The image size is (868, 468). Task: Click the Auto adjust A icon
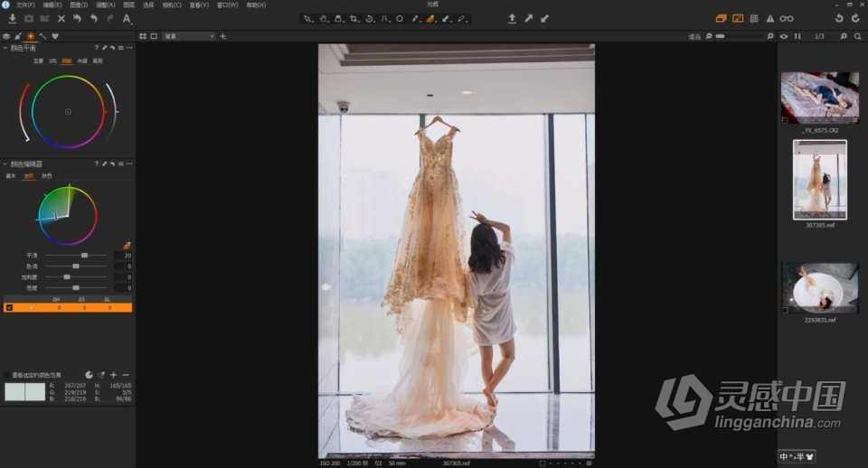point(127,19)
